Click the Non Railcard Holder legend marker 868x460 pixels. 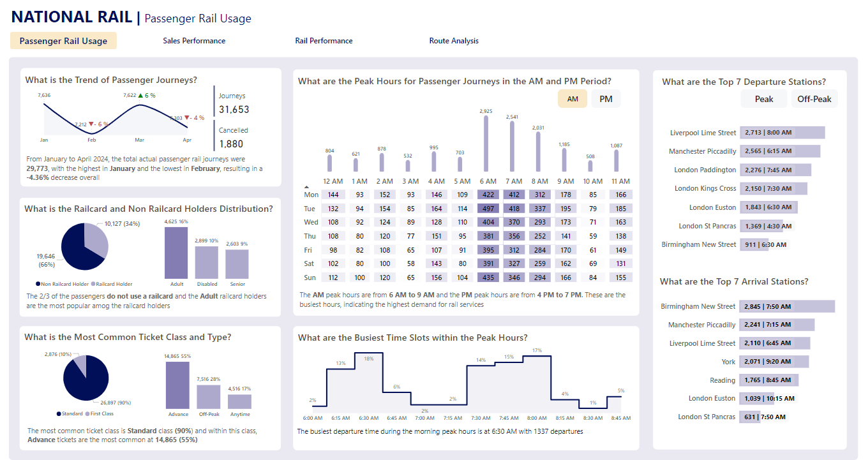[x=38, y=284]
